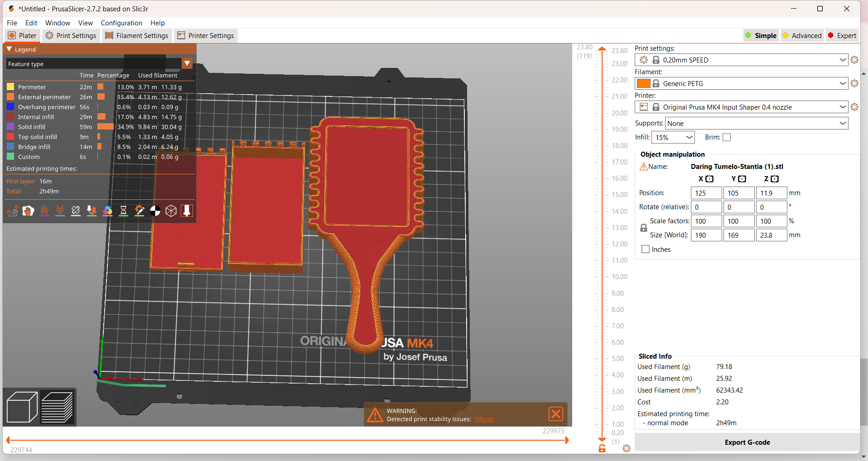Toggle shells wireframe cube icon
This screenshot has height=461, width=868.
click(x=171, y=211)
